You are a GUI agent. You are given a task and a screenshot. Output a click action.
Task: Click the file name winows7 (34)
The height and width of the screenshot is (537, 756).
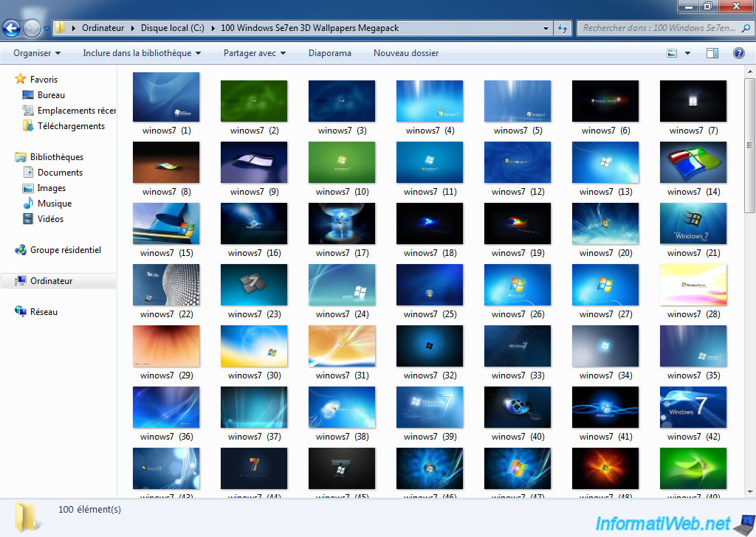point(605,375)
